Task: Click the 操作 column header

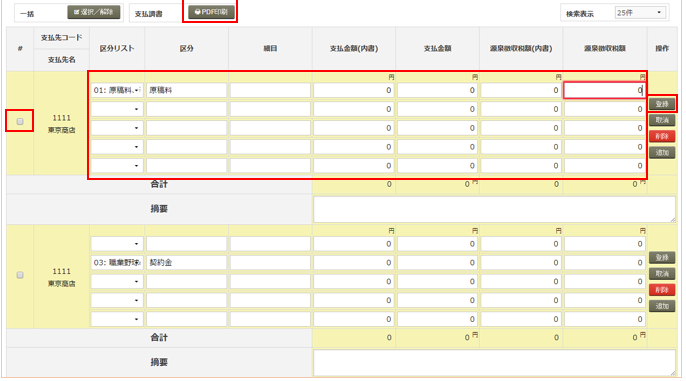Action: [662, 49]
